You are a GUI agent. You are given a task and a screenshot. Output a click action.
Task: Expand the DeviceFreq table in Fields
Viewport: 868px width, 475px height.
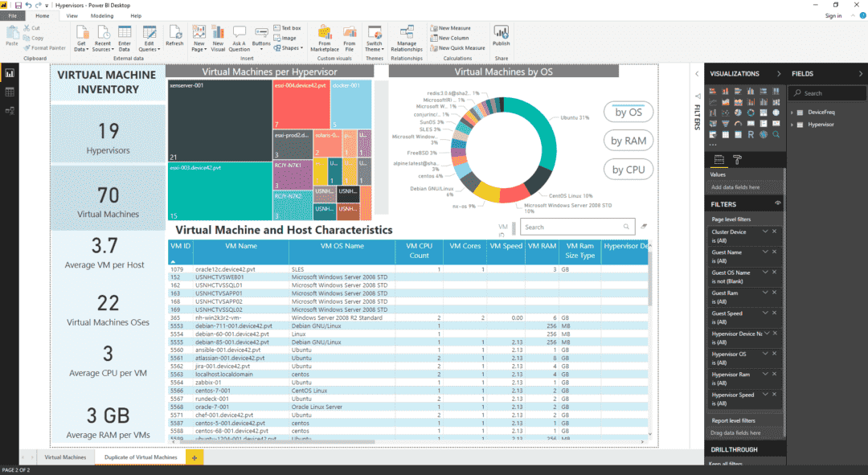pos(792,112)
